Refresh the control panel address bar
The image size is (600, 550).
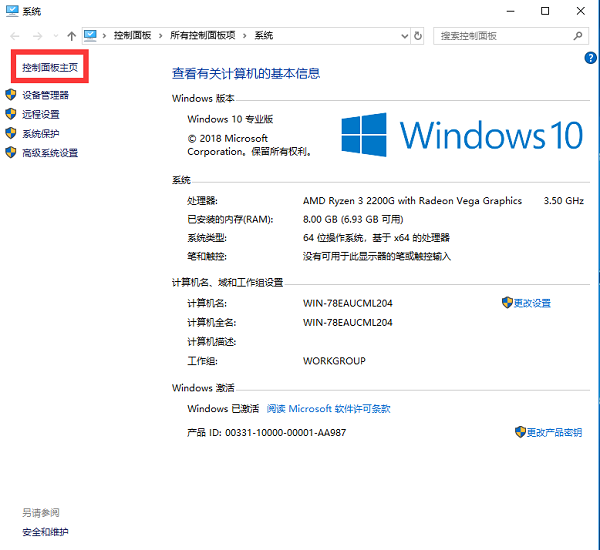(418, 35)
